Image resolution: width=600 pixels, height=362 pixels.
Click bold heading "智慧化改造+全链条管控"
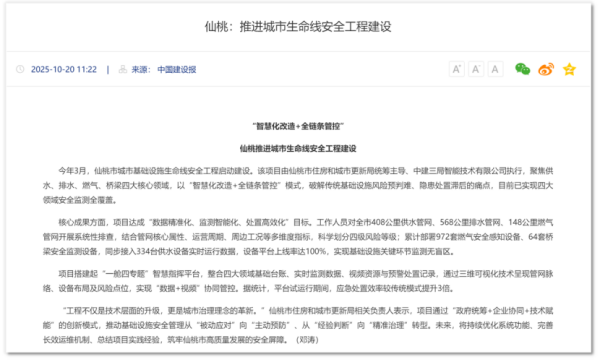298,126
